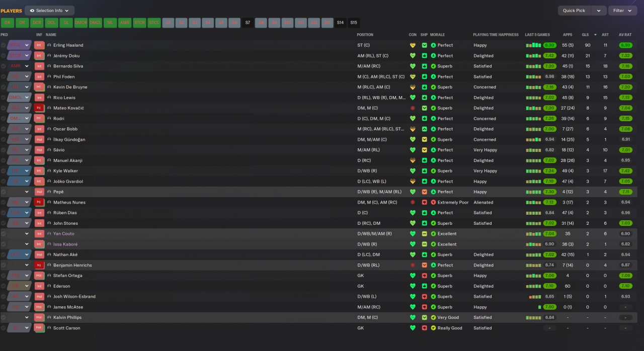The height and width of the screenshot is (351, 644).
Task: Open John Stones's picked position dropdown
Action: tap(20, 223)
